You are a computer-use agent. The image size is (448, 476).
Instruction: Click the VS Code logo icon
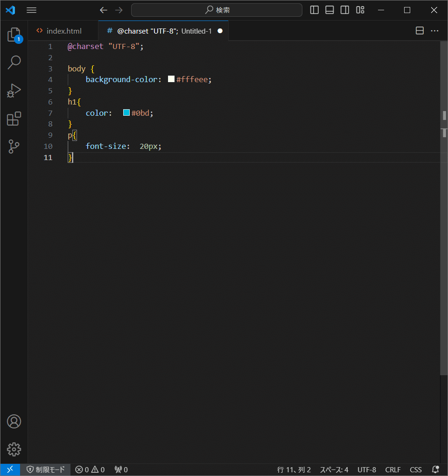pos(10,10)
